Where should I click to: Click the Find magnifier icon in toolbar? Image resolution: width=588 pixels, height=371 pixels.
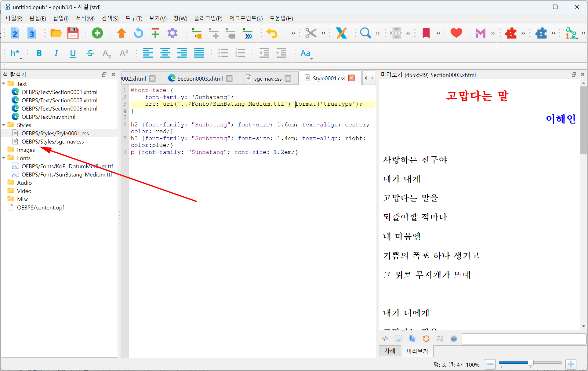[x=365, y=33]
